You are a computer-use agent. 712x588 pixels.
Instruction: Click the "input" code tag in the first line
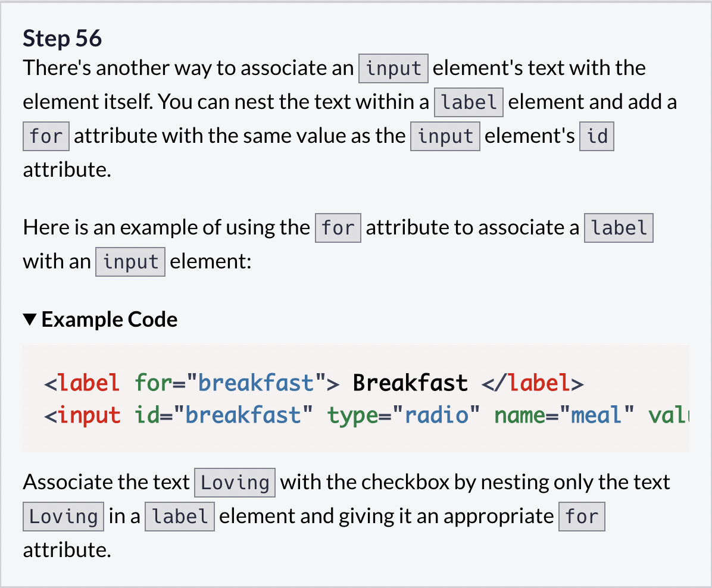393,68
